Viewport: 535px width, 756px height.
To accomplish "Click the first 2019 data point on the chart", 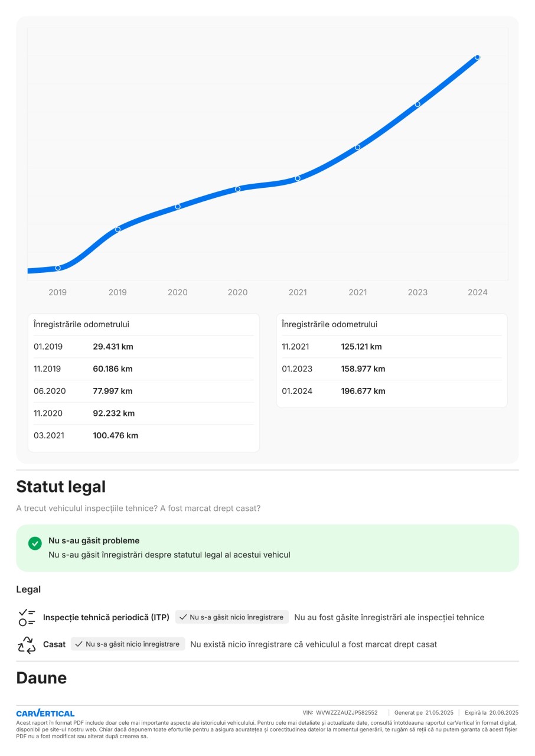I will coord(58,268).
